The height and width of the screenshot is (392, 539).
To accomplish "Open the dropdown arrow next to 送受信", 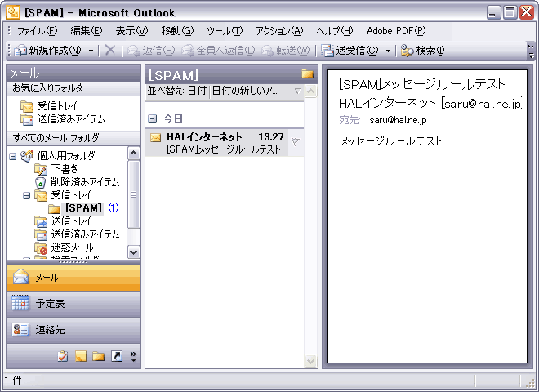I will [388, 51].
